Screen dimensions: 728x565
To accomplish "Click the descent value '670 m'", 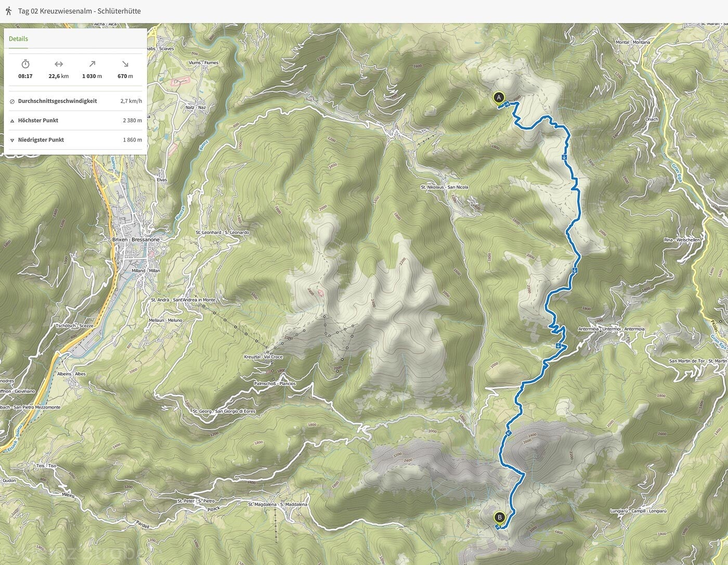I will pos(125,76).
